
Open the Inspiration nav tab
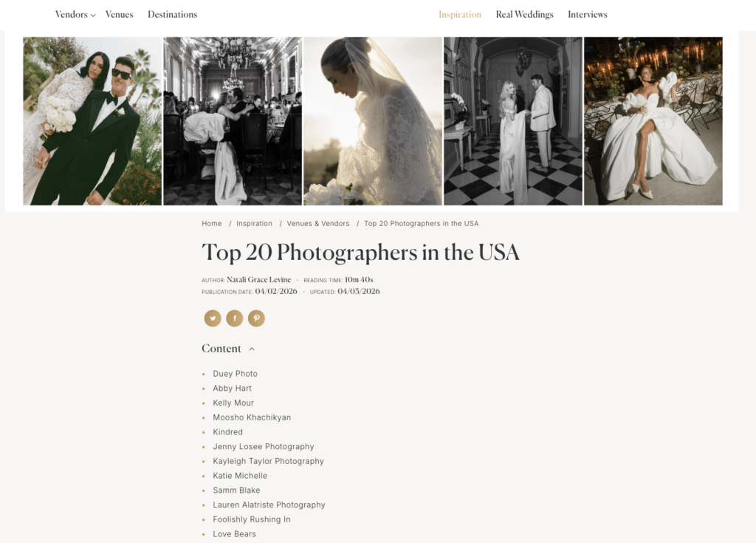[459, 15]
